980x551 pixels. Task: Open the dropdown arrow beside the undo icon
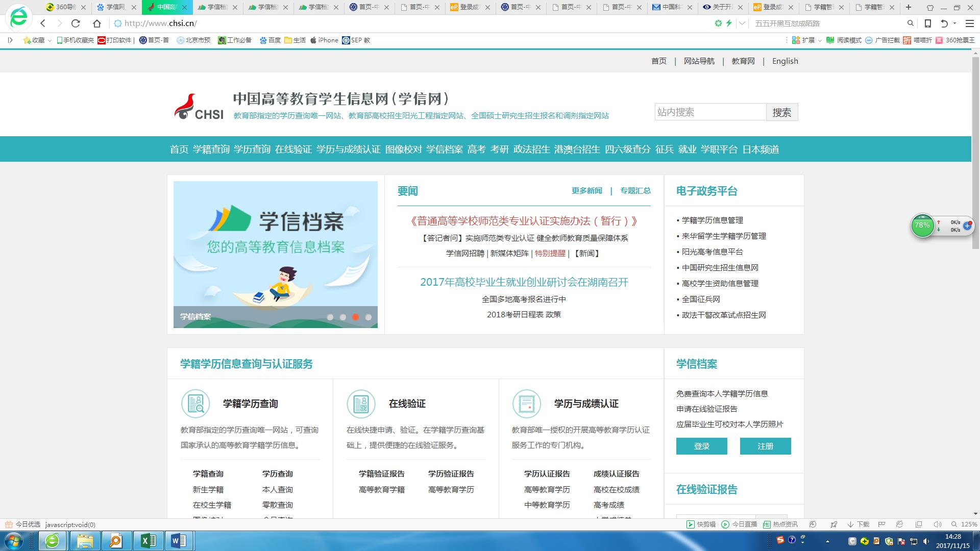(954, 23)
